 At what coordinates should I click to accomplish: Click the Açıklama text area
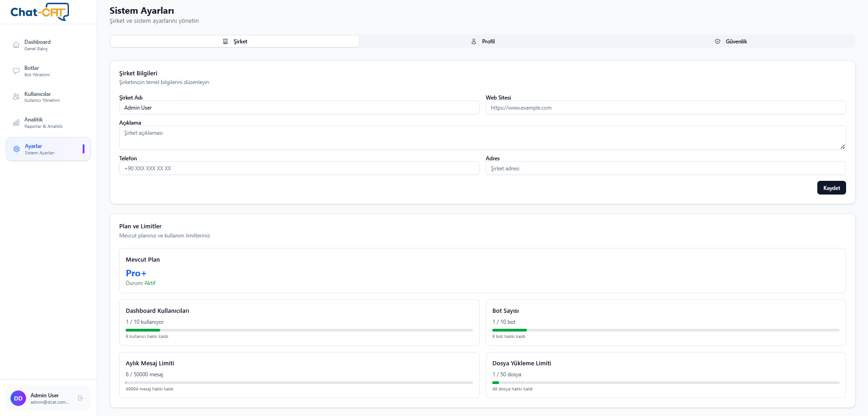coord(482,137)
